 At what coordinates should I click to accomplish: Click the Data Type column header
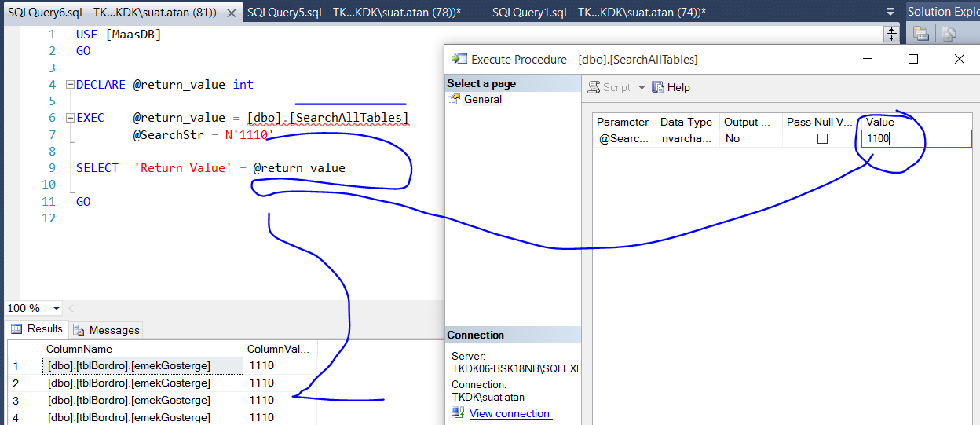coord(687,122)
